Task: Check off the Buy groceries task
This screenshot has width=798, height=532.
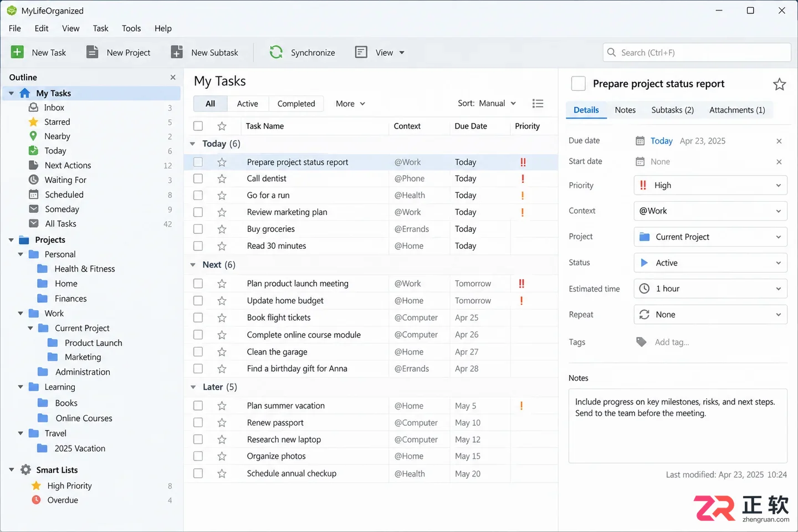Action: [198, 229]
